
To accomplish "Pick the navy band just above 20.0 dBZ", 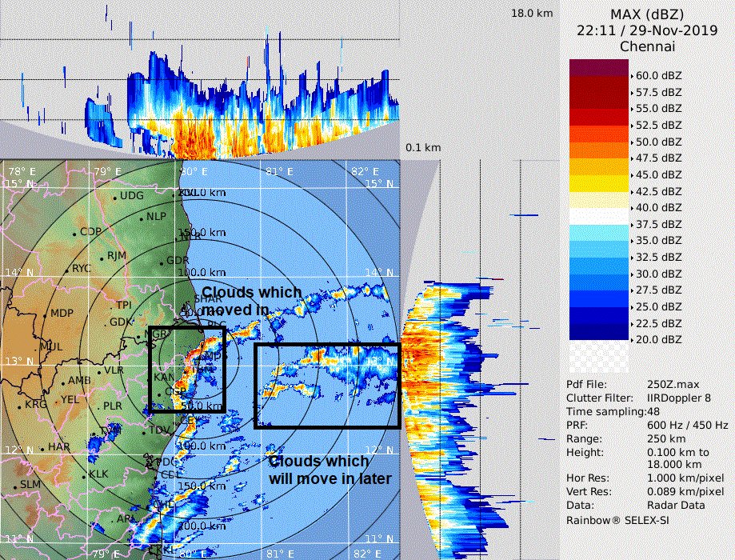I will click(598, 331).
